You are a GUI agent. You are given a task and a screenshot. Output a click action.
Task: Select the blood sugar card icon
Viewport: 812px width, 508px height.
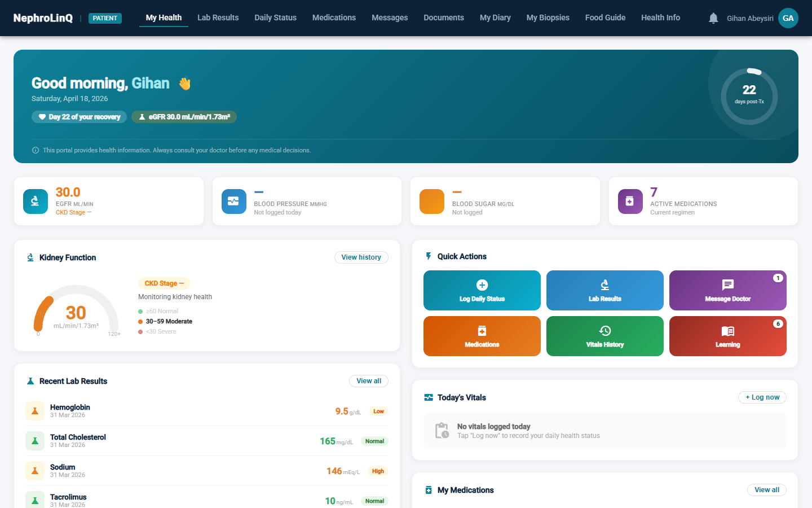pos(431,201)
